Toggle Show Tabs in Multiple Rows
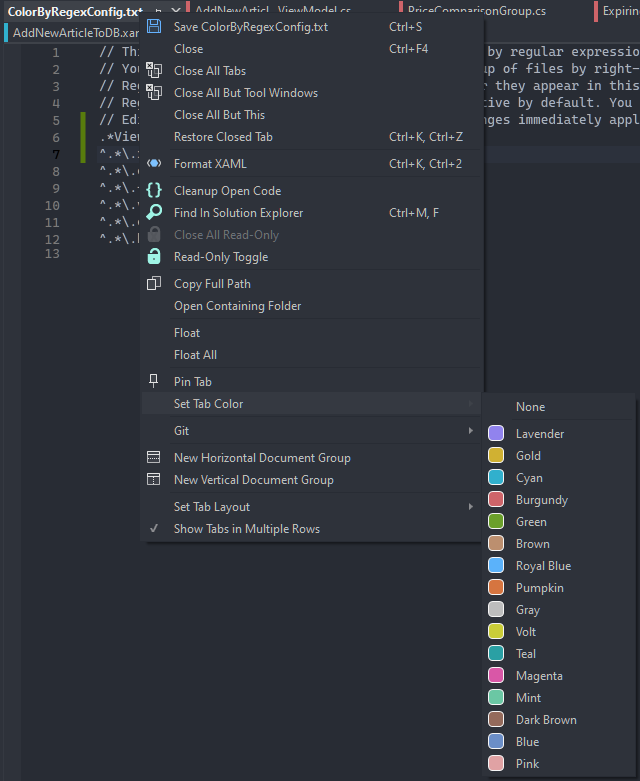The height and width of the screenshot is (781, 640). tap(246, 529)
